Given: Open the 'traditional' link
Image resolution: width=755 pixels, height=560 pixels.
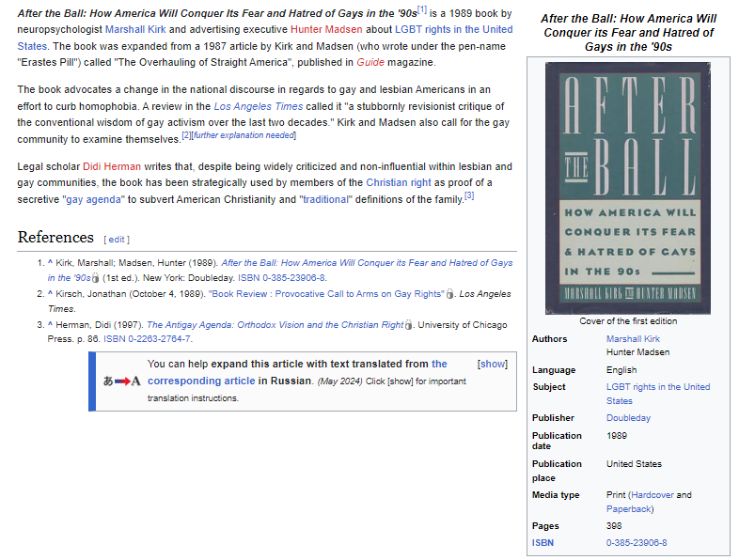Looking at the screenshot, I should [x=325, y=199].
